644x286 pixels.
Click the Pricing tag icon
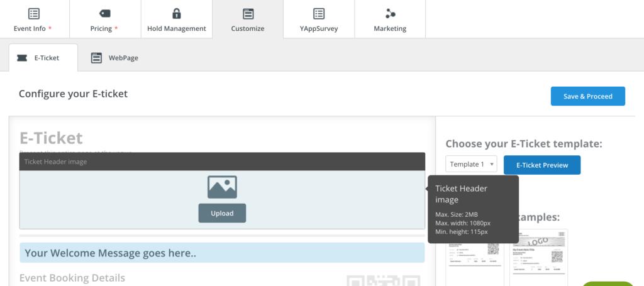[105, 14]
